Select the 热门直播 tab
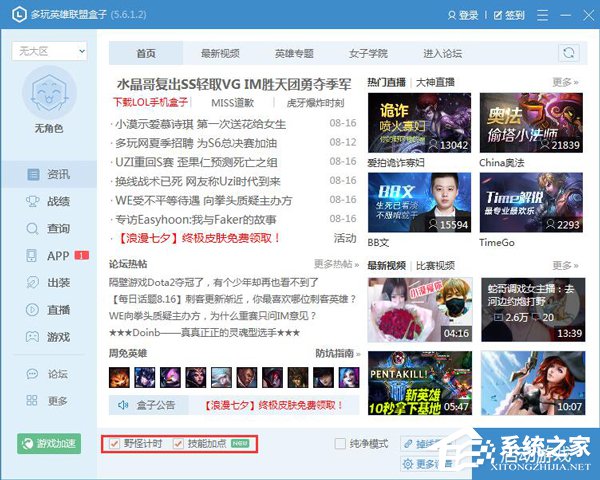 tap(386, 82)
